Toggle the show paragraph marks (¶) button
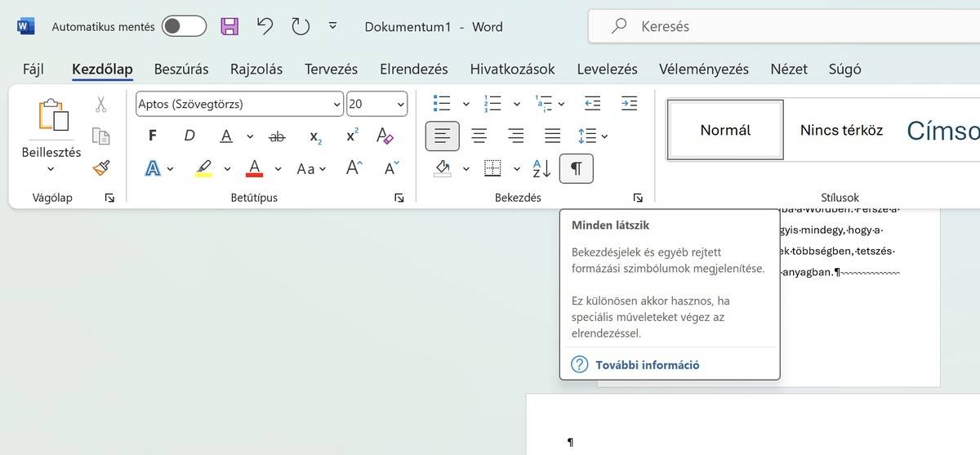Viewport: 980px width, 455px height. [577, 168]
